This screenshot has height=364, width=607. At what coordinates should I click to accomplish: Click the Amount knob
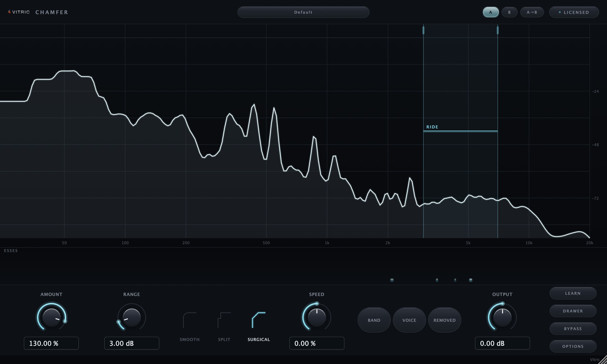[x=52, y=317]
